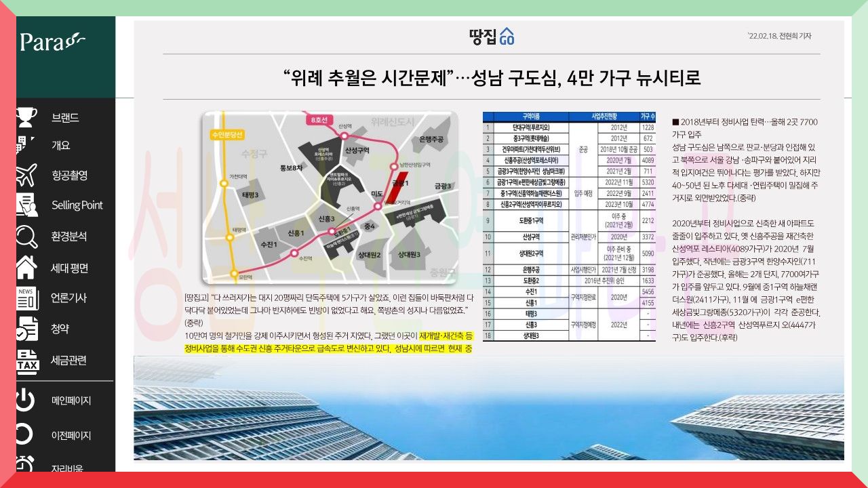Open the 브랜드 trophy icon
The width and height of the screenshot is (868, 488).
tap(26, 117)
